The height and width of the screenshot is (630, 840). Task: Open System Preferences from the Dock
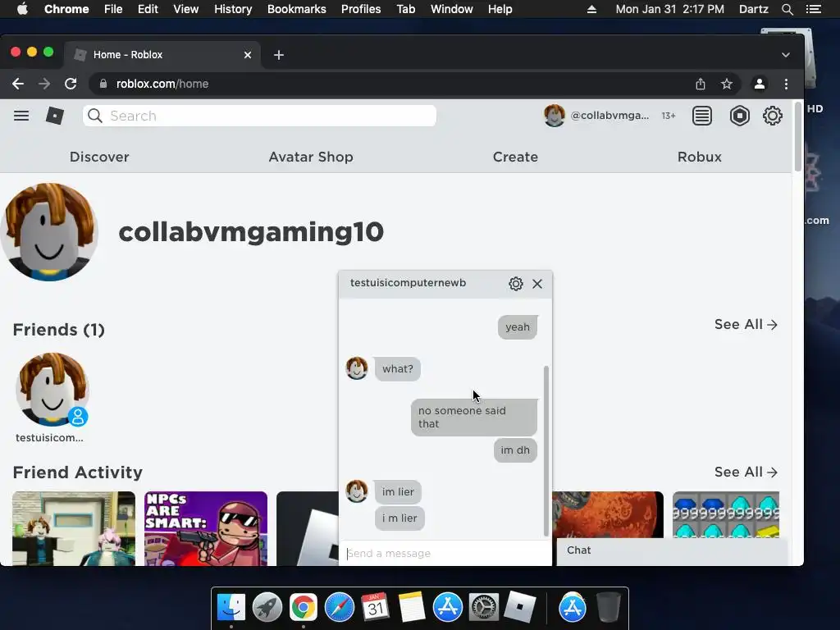pyautogui.click(x=484, y=608)
